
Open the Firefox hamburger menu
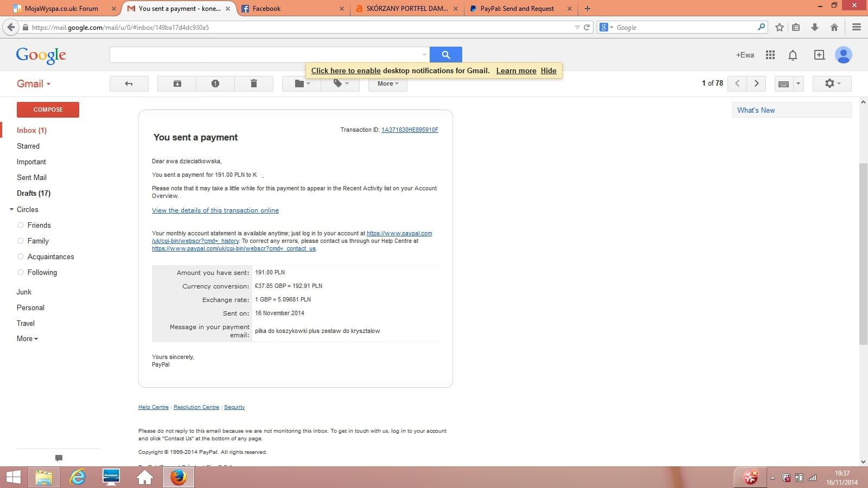click(857, 27)
